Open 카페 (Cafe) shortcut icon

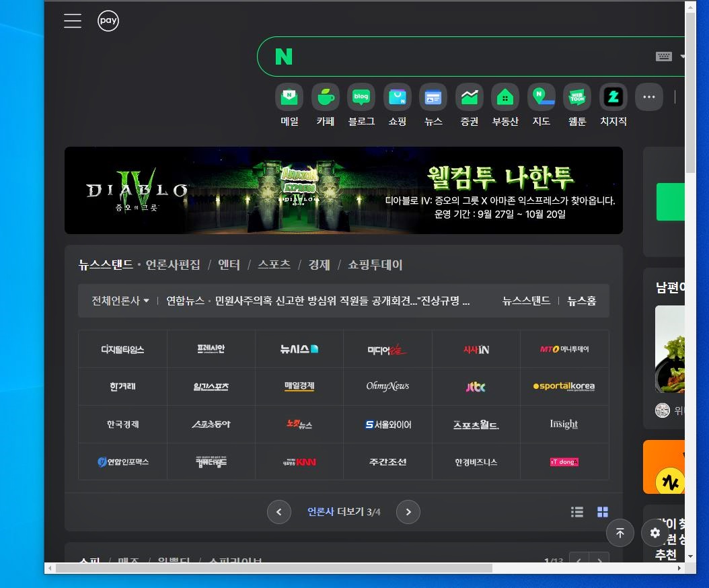pos(326,97)
